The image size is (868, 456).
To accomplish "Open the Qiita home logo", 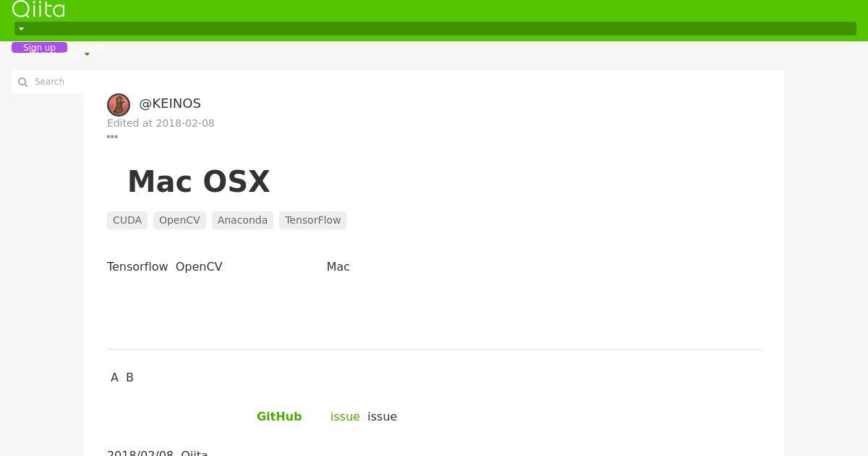I will coord(38,9).
